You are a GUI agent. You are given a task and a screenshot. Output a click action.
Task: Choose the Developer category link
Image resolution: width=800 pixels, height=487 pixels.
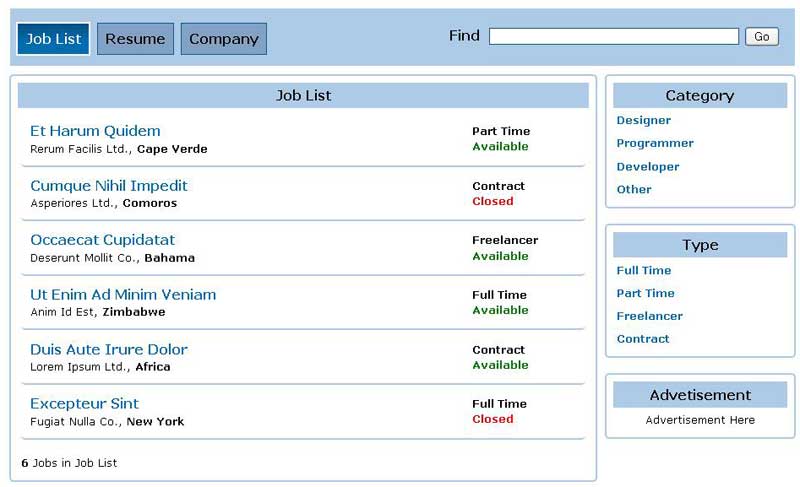(x=648, y=167)
